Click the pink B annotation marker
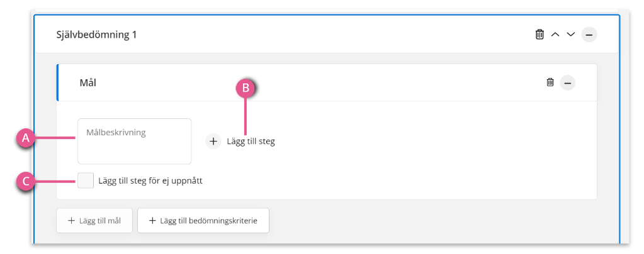The image size is (644, 254). [x=246, y=89]
